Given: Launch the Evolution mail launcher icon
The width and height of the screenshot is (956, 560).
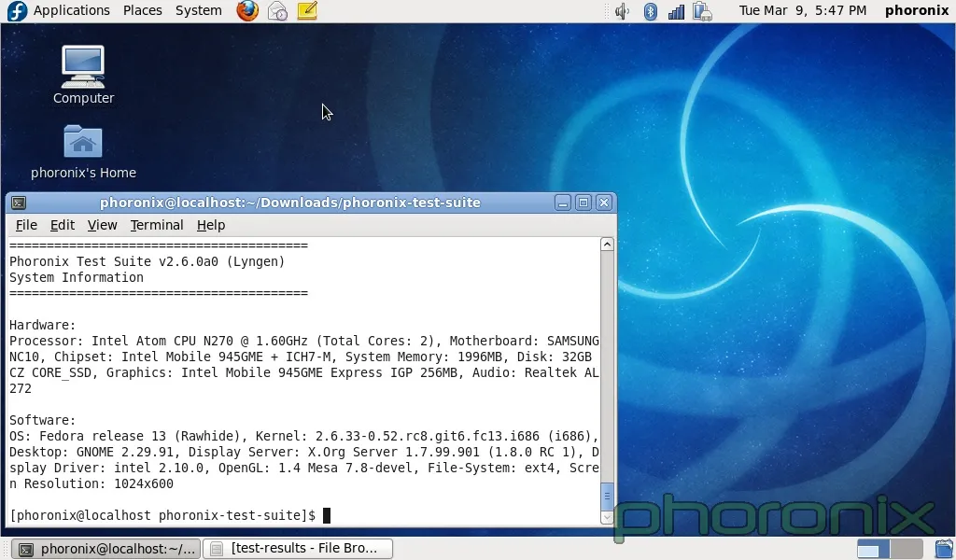Looking at the screenshot, I should tap(277, 10).
